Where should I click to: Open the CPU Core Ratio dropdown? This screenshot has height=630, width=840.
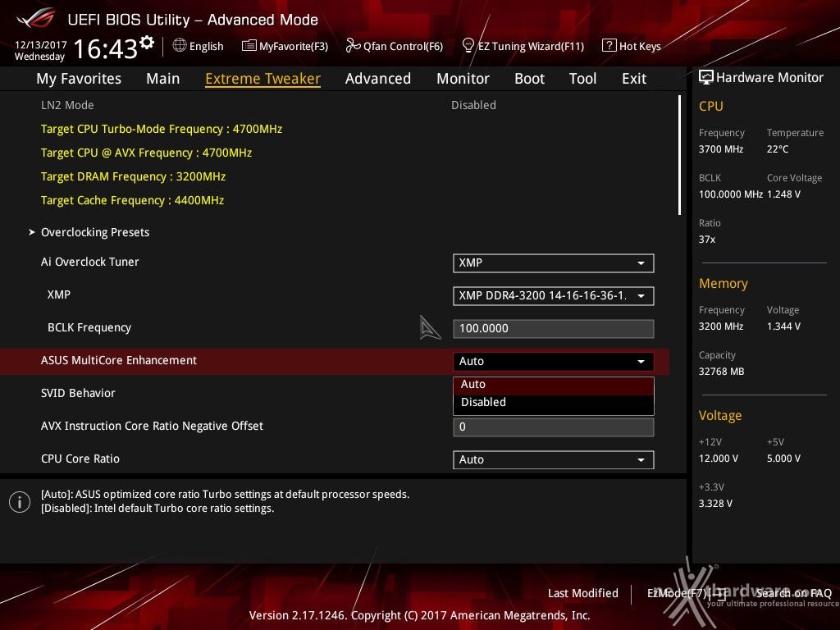(x=554, y=459)
